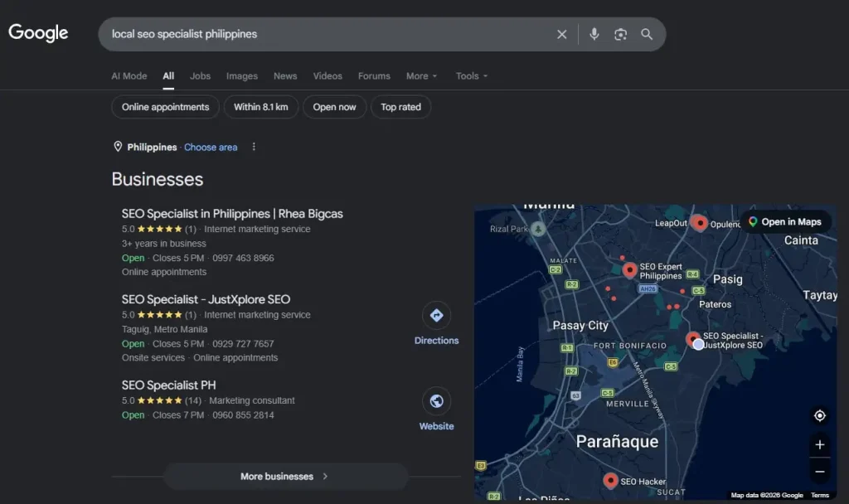This screenshot has width=849, height=504.
Task: Click the Rizal Park marker on the map
Action: coord(537,229)
